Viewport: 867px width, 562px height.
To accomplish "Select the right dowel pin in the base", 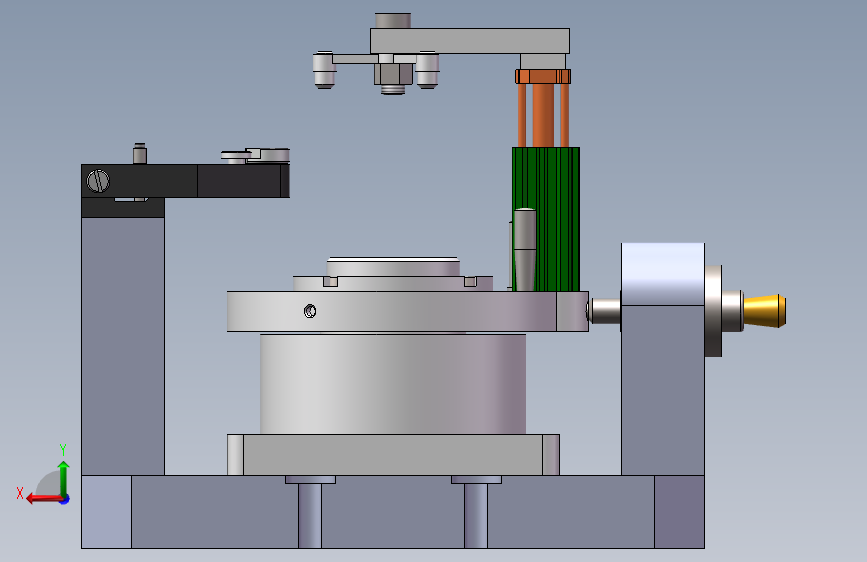I will [476, 512].
